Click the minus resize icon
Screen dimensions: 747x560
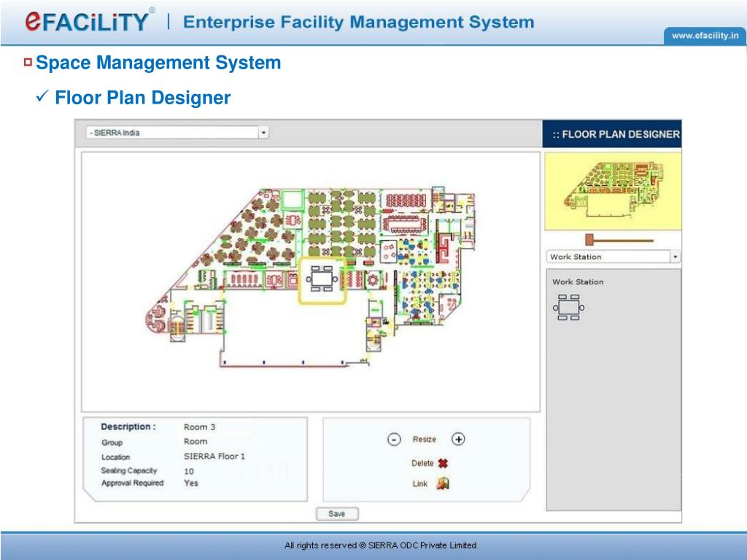tap(394, 439)
